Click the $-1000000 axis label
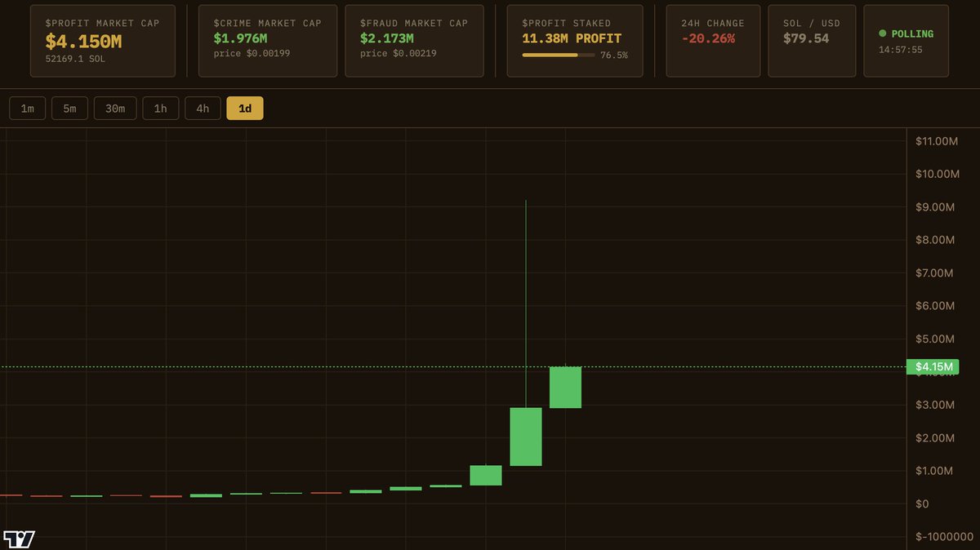Screen dimensions: 980x550 pos(944,537)
